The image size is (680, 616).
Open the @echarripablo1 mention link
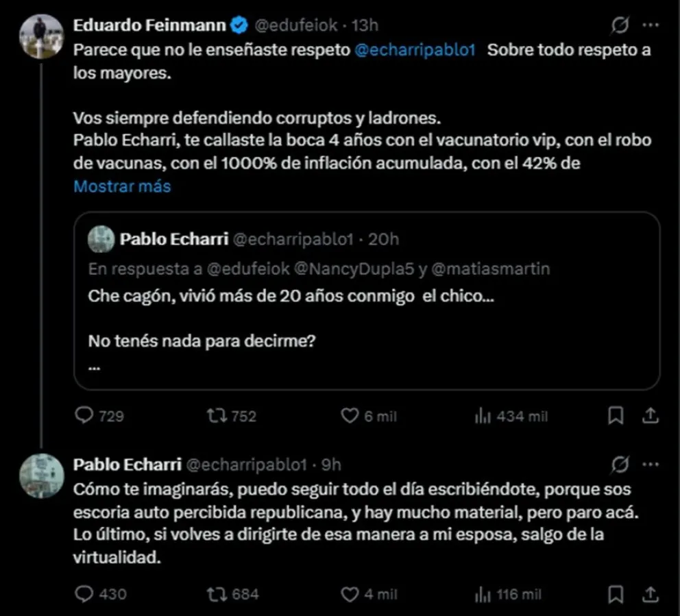[415, 51]
